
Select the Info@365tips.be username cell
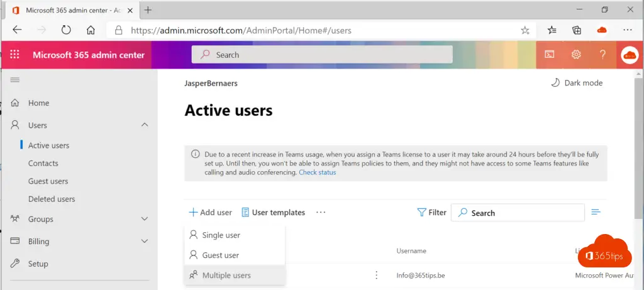(x=421, y=275)
